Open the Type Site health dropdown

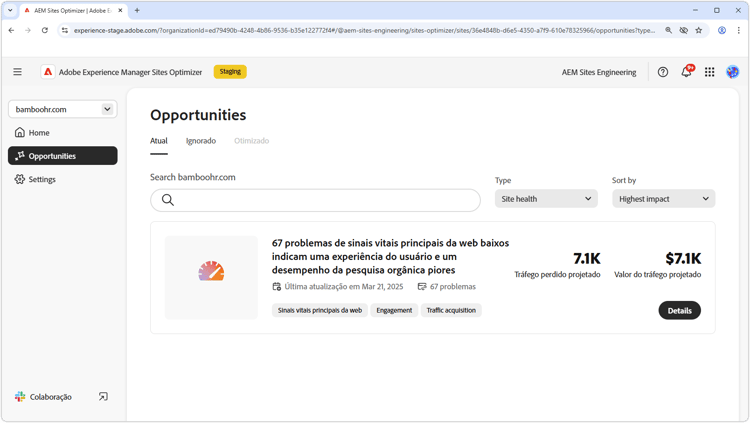[546, 199]
